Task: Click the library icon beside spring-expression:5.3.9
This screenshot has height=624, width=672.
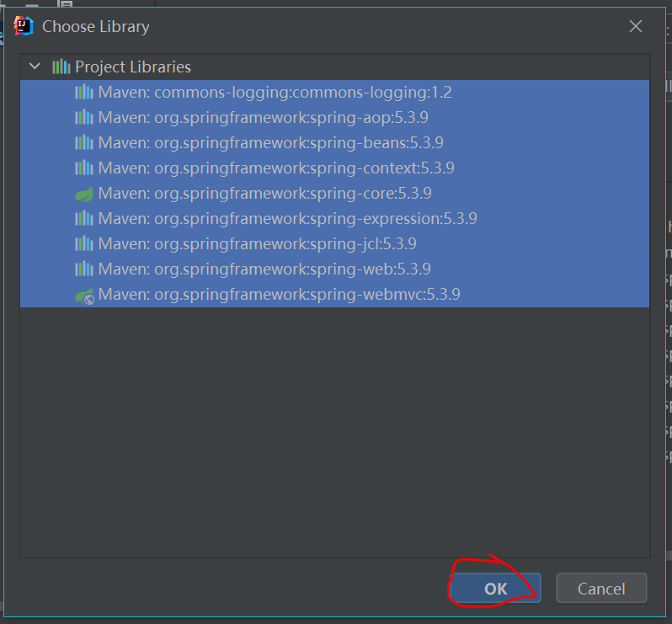Action: [x=84, y=219]
